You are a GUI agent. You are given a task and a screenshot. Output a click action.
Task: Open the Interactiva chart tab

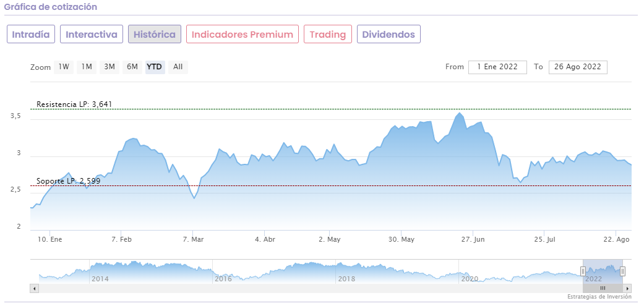[x=92, y=34]
